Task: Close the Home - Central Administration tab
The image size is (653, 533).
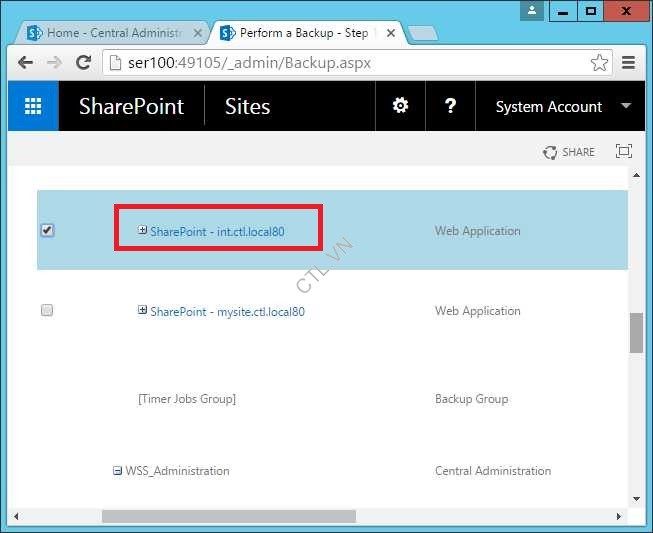Action: [198, 33]
